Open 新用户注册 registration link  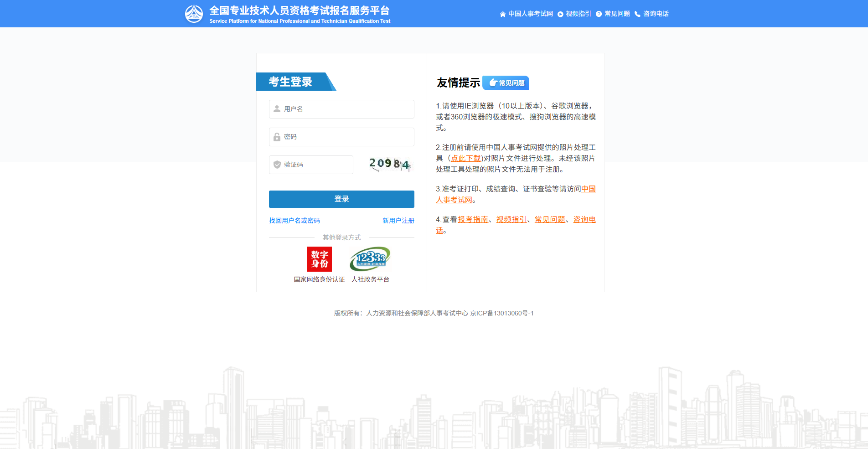(x=398, y=221)
